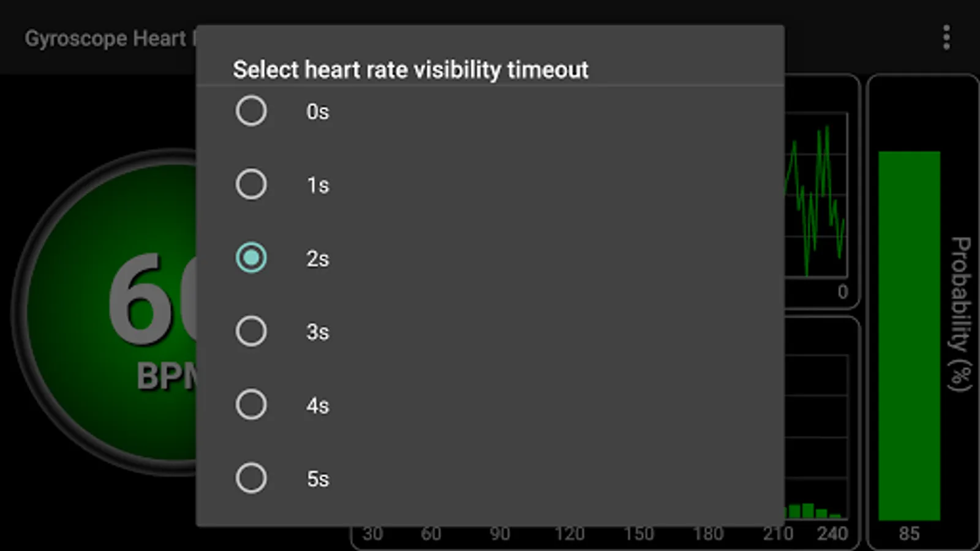980x551 pixels.
Task: Click the green Probability bar
Action: coord(909,335)
